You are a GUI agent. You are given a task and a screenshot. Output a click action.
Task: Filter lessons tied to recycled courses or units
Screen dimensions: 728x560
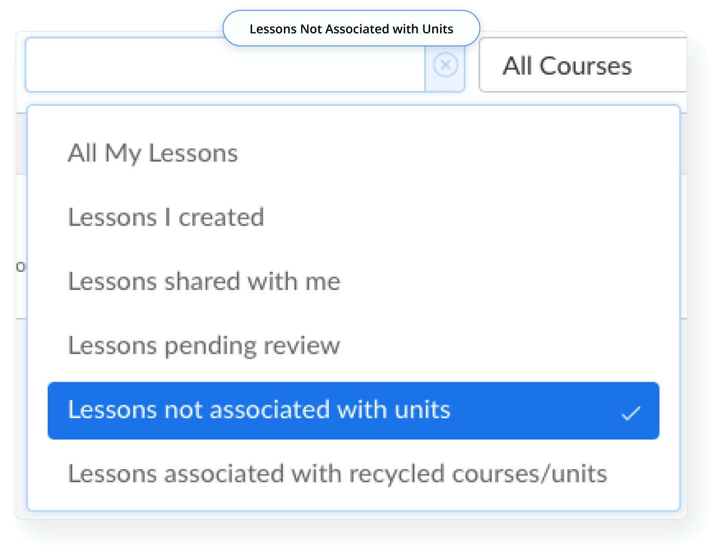(x=337, y=474)
